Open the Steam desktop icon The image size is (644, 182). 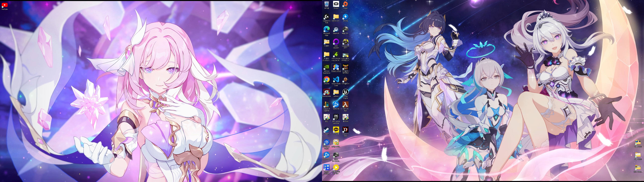(326, 130)
